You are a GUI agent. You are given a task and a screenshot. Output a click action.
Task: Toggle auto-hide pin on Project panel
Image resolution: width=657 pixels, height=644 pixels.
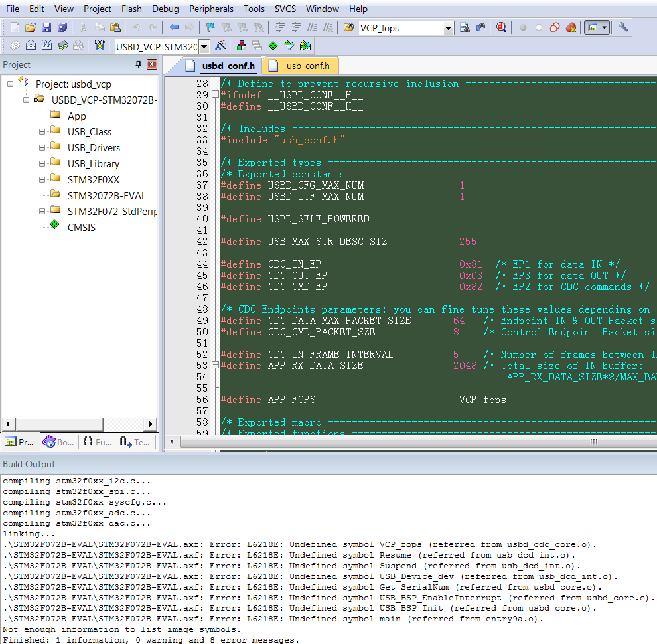click(x=138, y=64)
